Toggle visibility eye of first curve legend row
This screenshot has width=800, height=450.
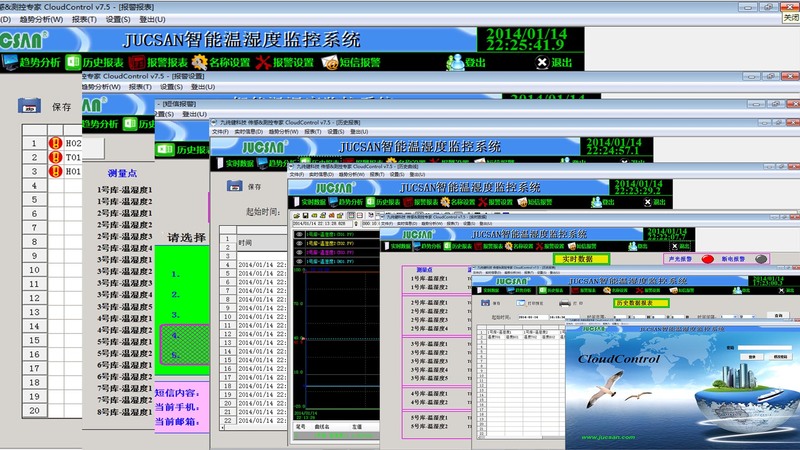click(299, 235)
